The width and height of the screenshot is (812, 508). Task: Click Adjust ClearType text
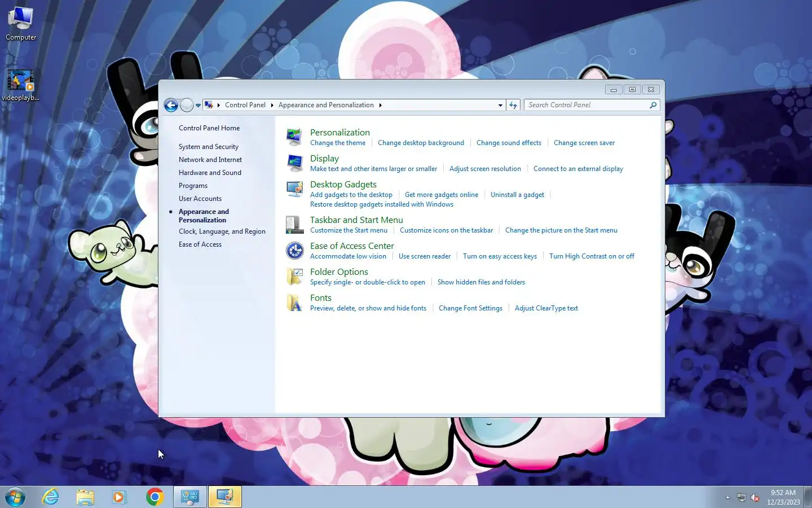546,308
